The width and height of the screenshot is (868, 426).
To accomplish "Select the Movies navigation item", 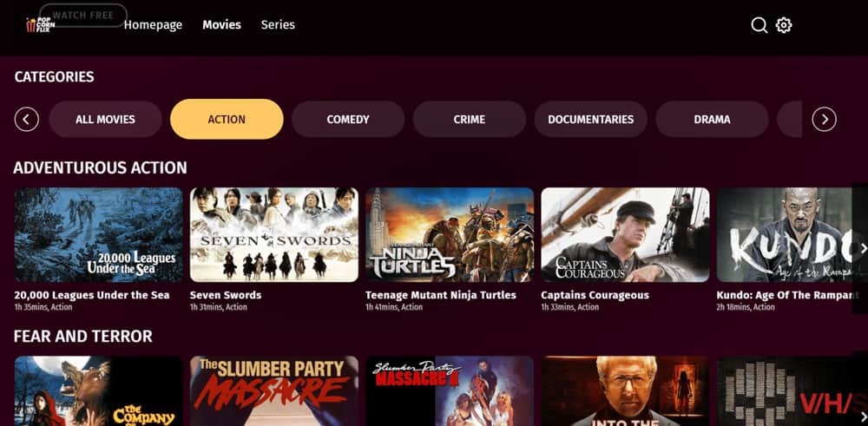I will (x=221, y=25).
